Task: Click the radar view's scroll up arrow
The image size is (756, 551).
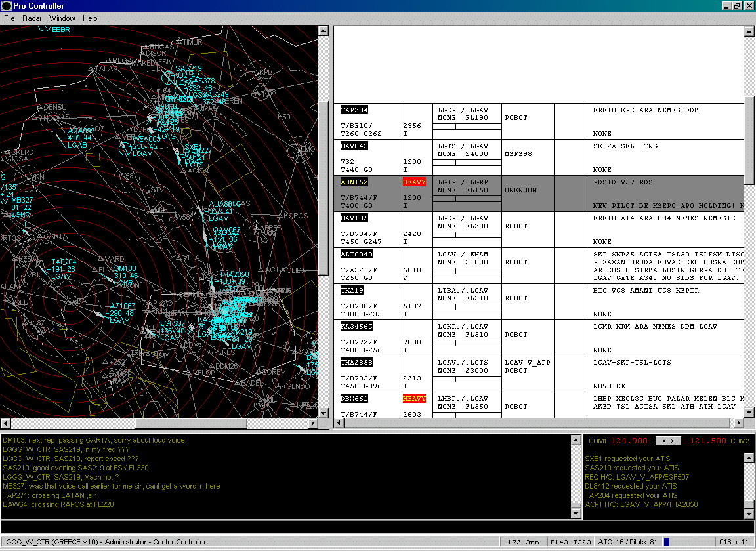Action: pyautogui.click(x=323, y=31)
